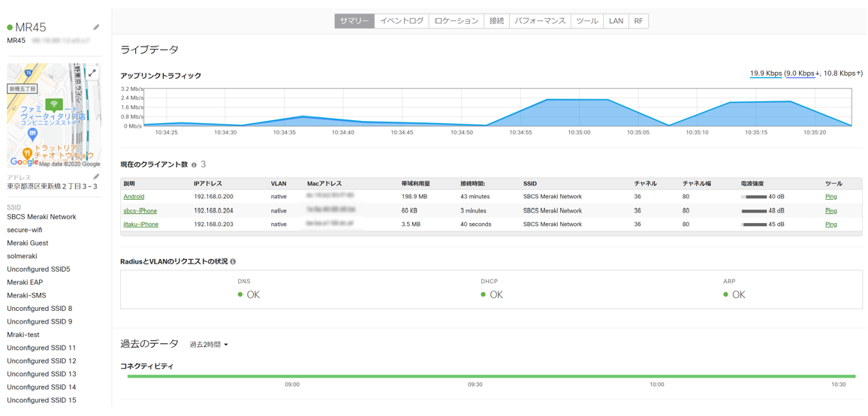The height and width of the screenshot is (416, 868).
Task: Select solmeraki in SSID list
Action: (x=22, y=256)
